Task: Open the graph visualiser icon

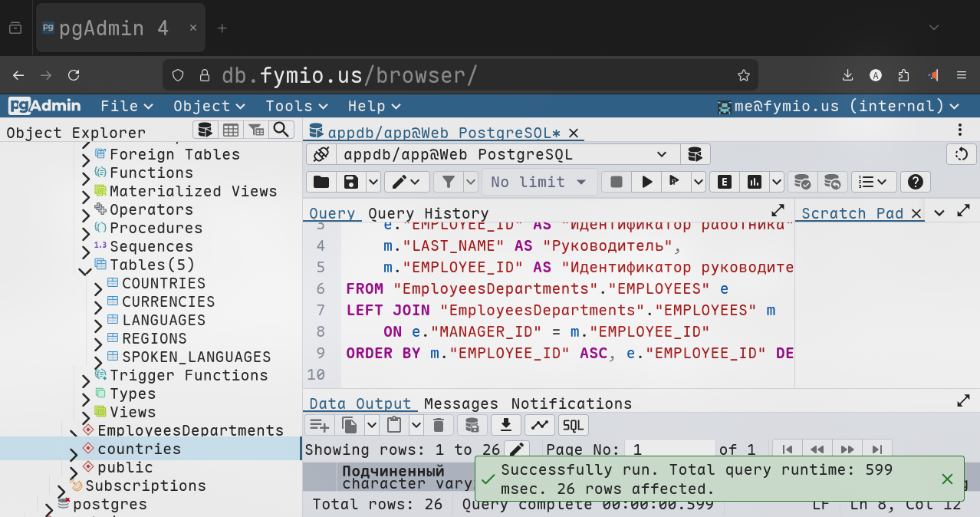Action: point(540,425)
